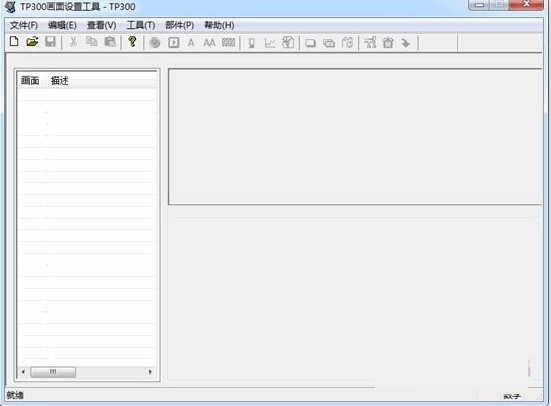551x406 pixels.
Task: Click the screen editing canvas area
Action: tap(355, 136)
